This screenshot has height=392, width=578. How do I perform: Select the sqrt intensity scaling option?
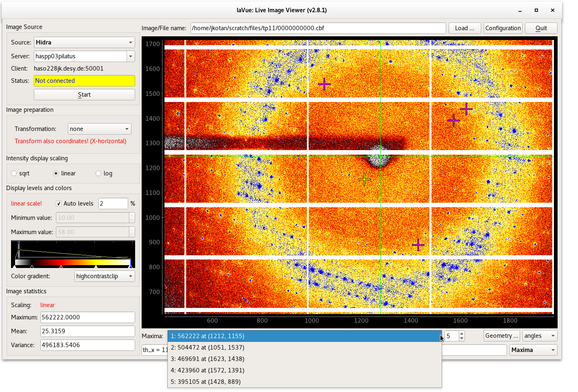click(14, 173)
